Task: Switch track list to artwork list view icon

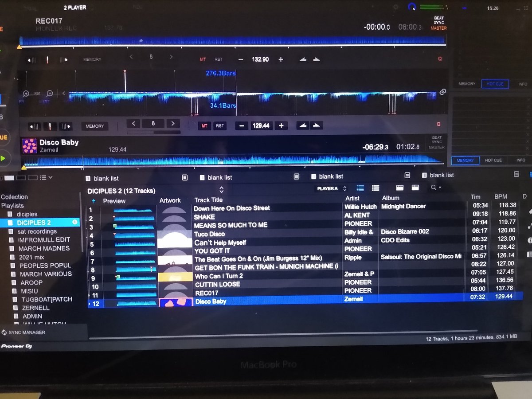Action: [375, 188]
